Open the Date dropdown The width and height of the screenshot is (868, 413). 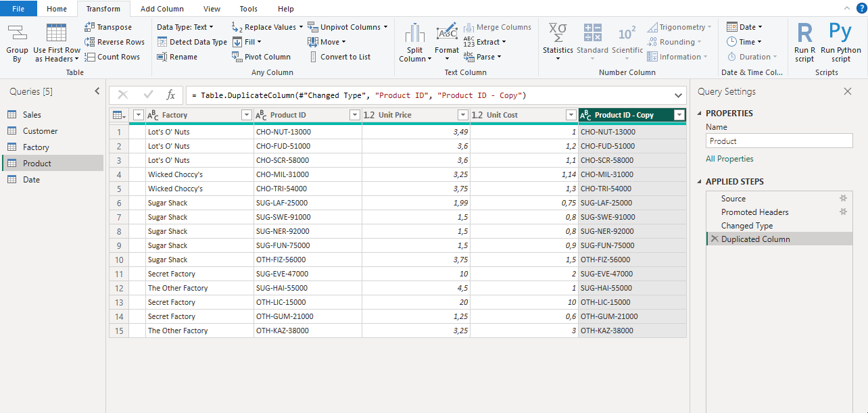744,27
